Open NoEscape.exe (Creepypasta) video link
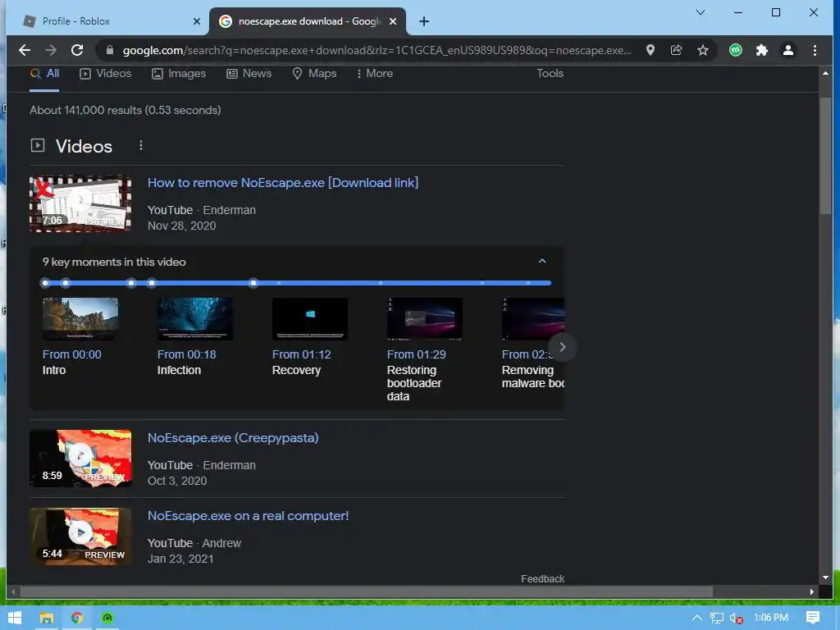Screen dimensions: 840x630 233,438
